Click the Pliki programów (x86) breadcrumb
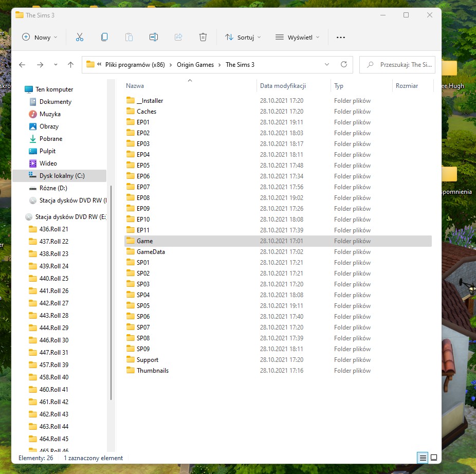This screenshot has height=474, width=476. [135, 65]
